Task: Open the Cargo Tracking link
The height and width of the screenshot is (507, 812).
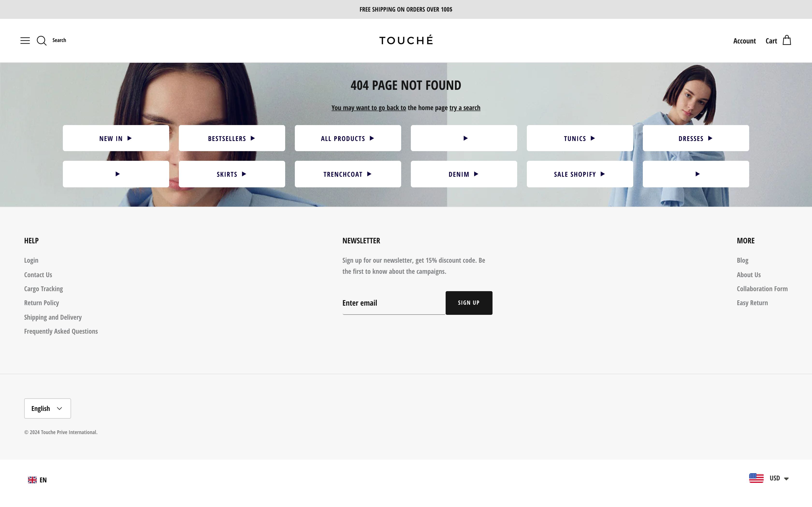Action: click(x=43, y=289)
